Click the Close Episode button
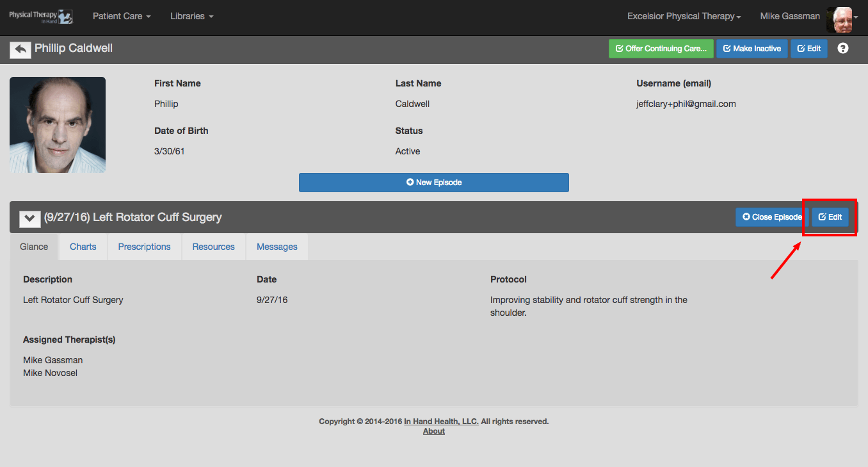 (x=772, y=217)
